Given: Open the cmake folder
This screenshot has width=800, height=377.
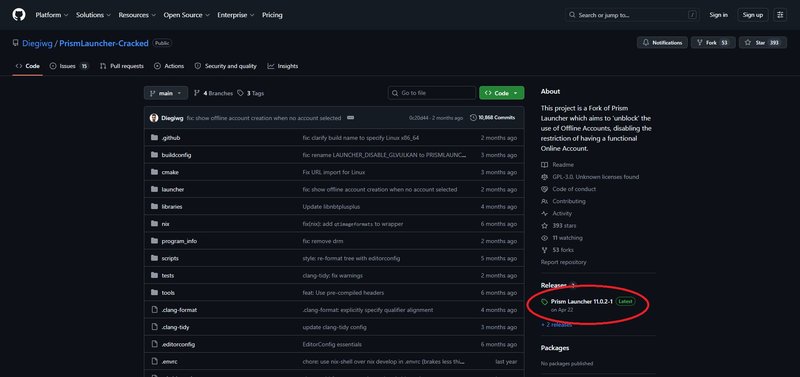Looking at the screenshot, I should pyautogui.click(x=170, y=172).
